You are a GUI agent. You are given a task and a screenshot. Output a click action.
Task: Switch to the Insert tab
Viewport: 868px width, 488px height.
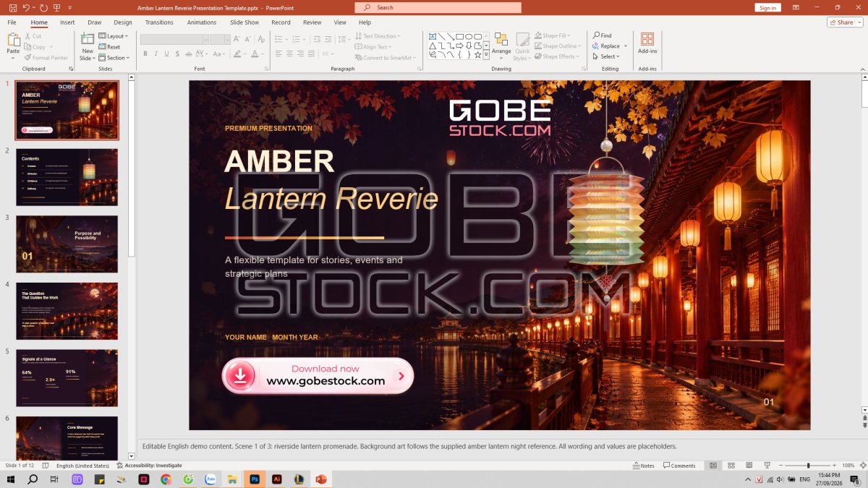(67, 22)
